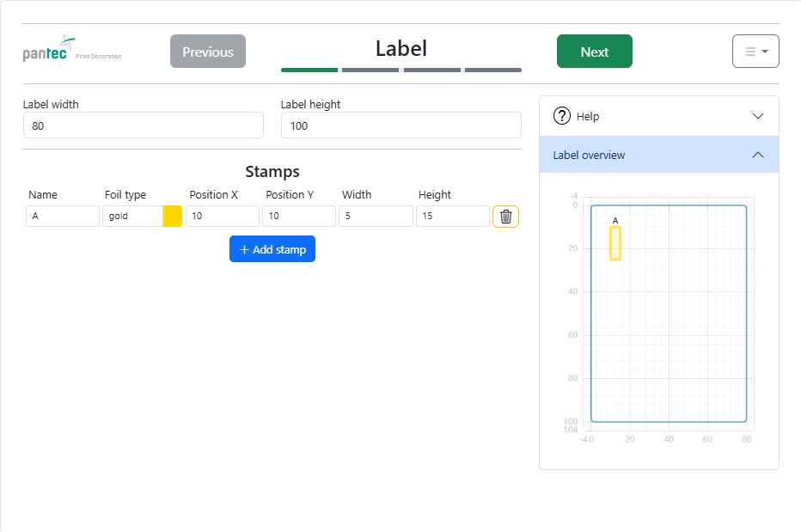This screenshot has width=801, height=532.
Task: Expand the Help section chevron
Action: coord(758,116)
